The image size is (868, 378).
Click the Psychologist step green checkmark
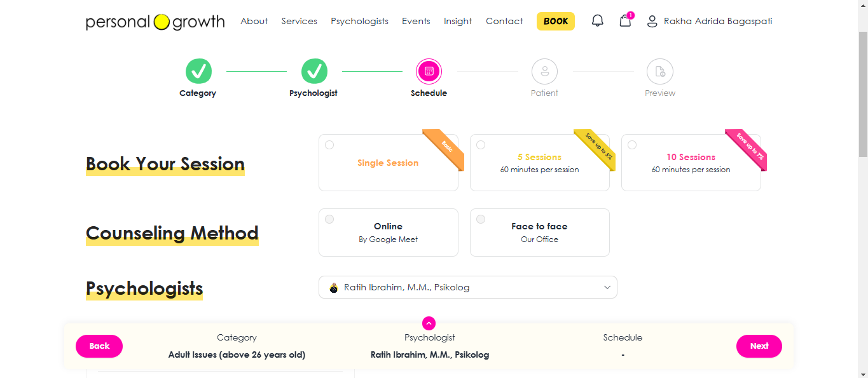click(x=314, y=71)
